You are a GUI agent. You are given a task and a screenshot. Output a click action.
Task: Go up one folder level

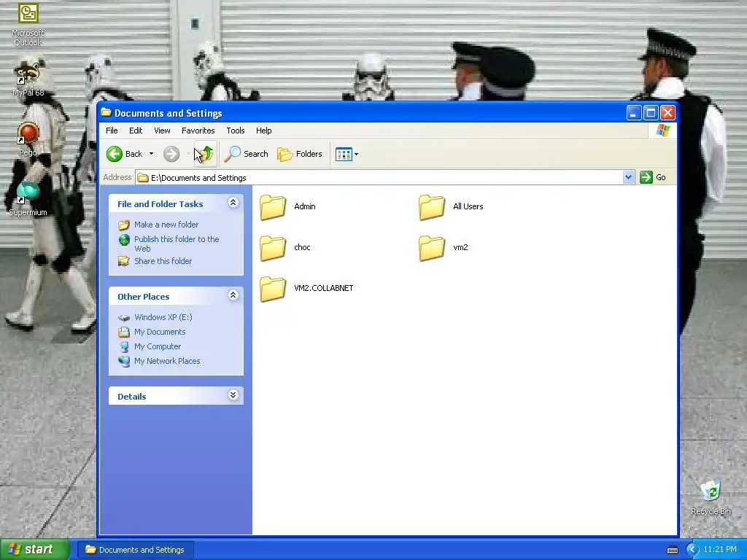pos(206,153)
